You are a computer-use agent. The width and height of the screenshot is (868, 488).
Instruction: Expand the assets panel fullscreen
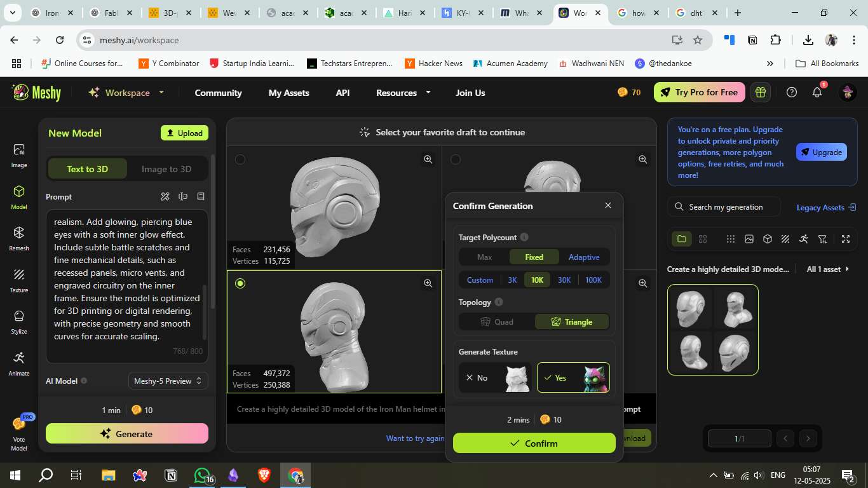coord(846,239)
